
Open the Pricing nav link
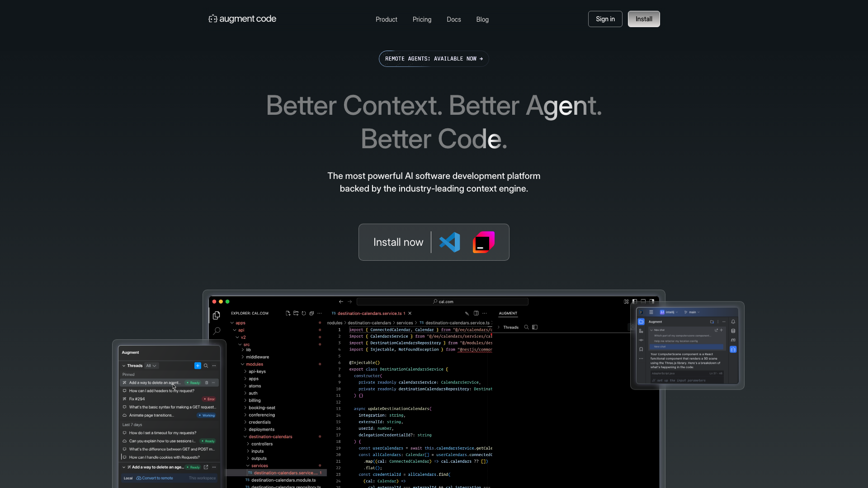(x=422, y=19)
